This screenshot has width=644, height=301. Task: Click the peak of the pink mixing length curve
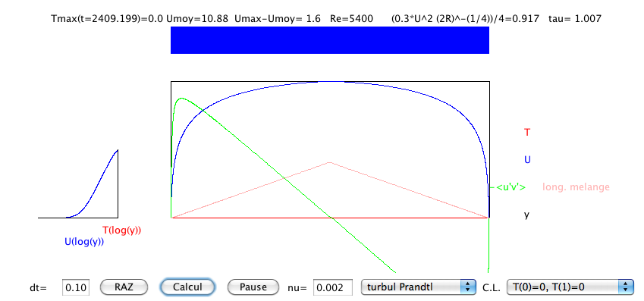[x=329, y=162]
